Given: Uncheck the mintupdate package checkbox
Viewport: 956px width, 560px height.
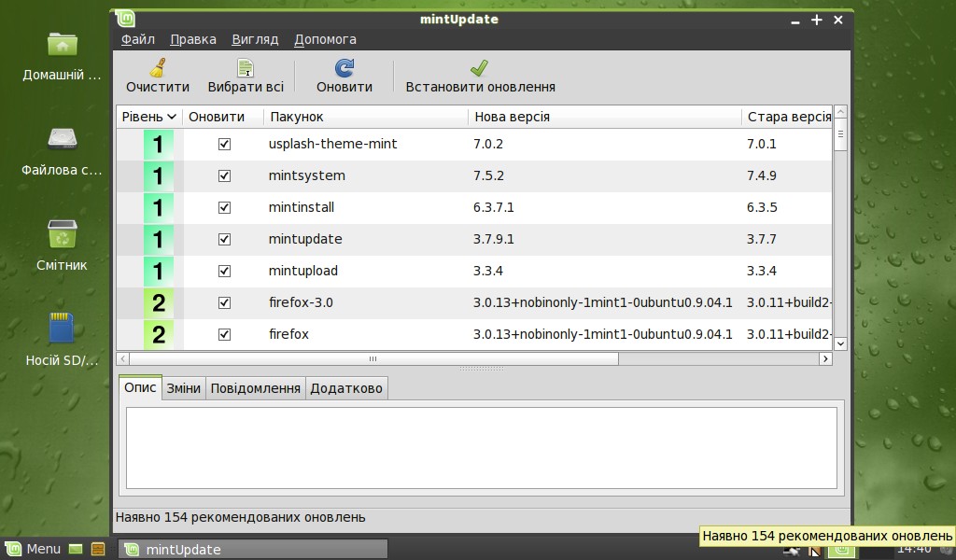Looking at the screenshot, I should pyautogui.click(x=224, y=240).
